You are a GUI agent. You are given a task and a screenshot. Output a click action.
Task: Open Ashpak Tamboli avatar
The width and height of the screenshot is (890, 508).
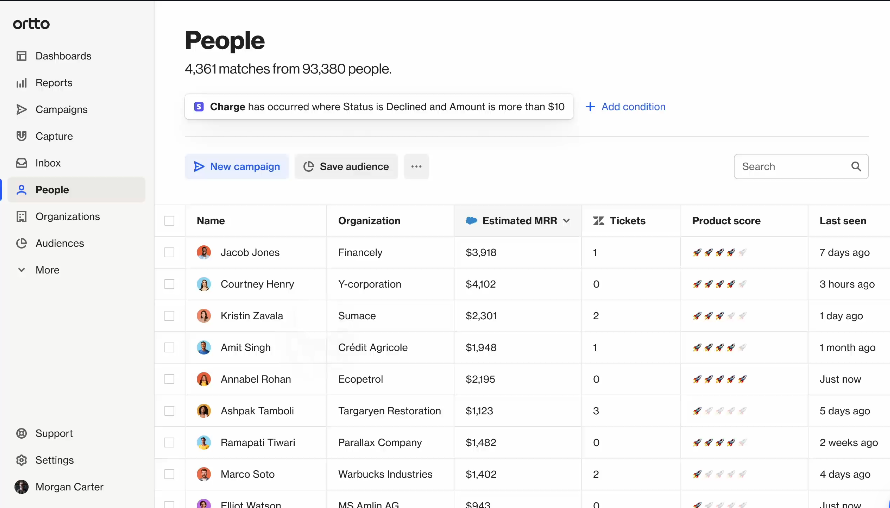pyautogui.click(x=204, y=411)
